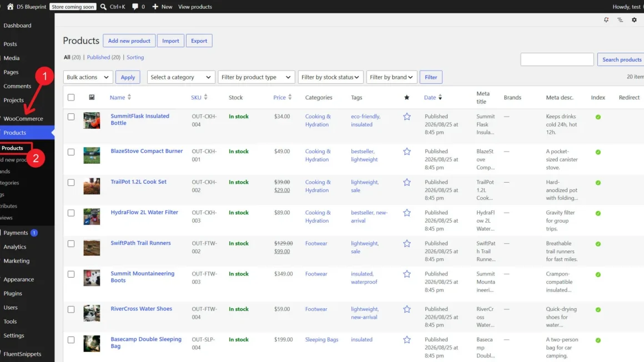Open the Filter by stock status dropdown
The image size is (644, 362).
tap(330, 77)
